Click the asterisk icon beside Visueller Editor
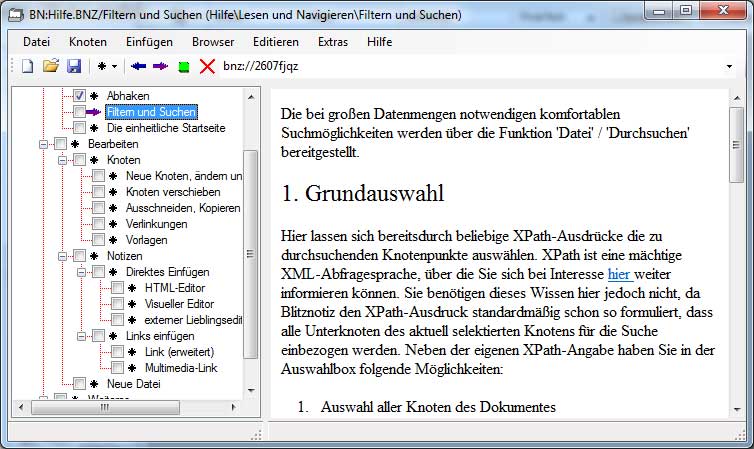The width and height of the screenshot is (754, 449). click(x=132, y=304)
